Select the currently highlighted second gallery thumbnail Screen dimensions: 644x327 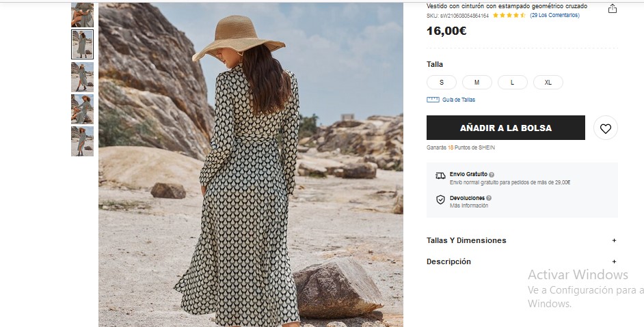(82, 44)
